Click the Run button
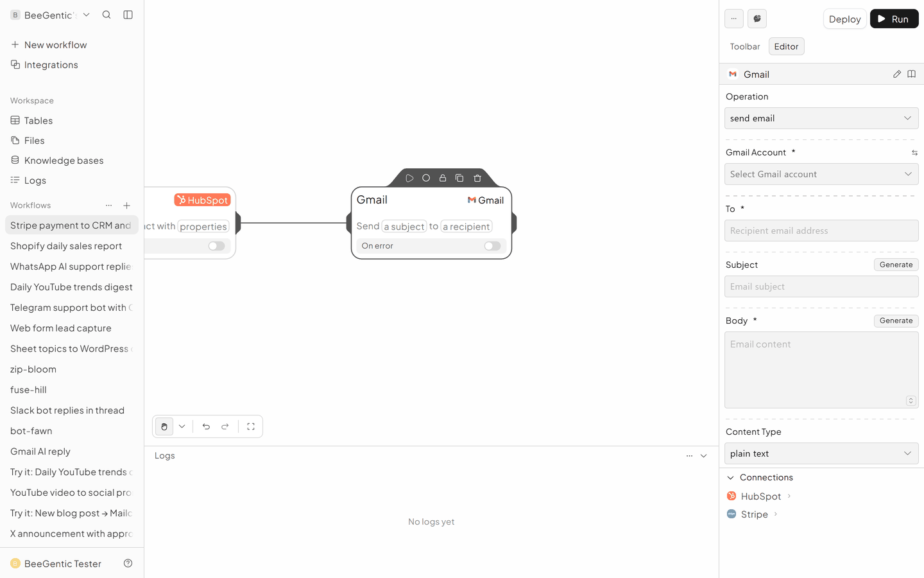This screenshot has height=578, width=924. (x=894, y=19)
